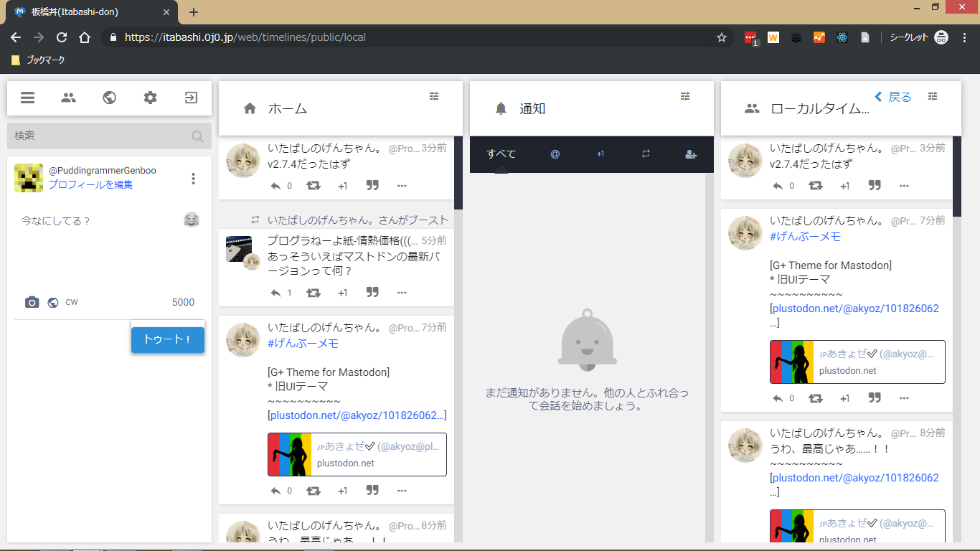
Task: Open preferences via the gear icon
Action: [150, 98]
